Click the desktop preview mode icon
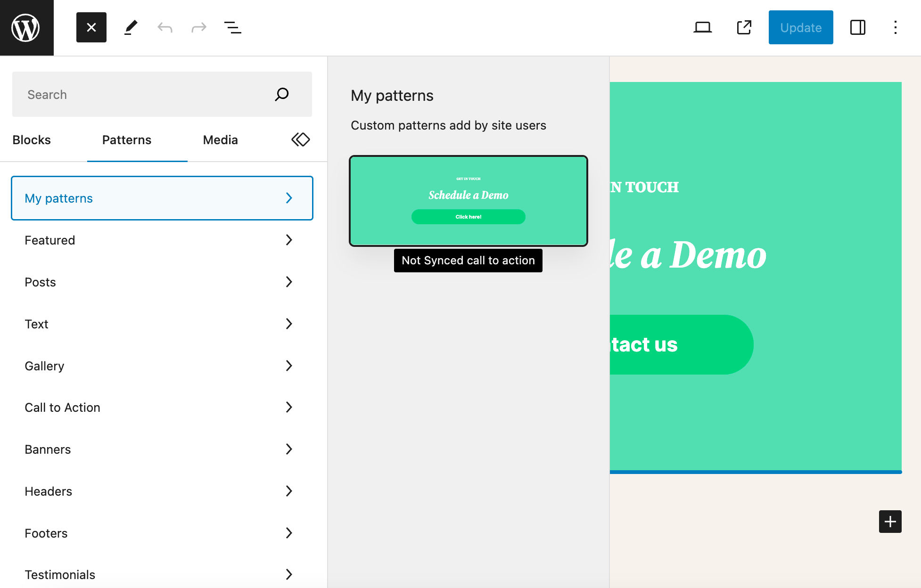921x588 pixels. pos(704,27)
